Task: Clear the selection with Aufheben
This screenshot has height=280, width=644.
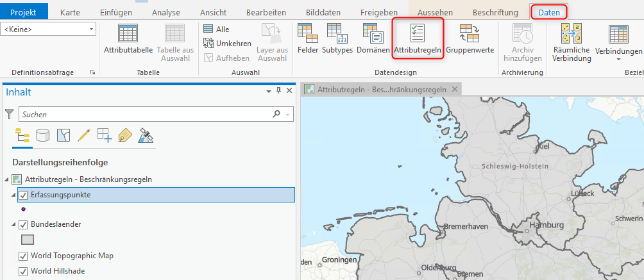Action: [226, 58]
